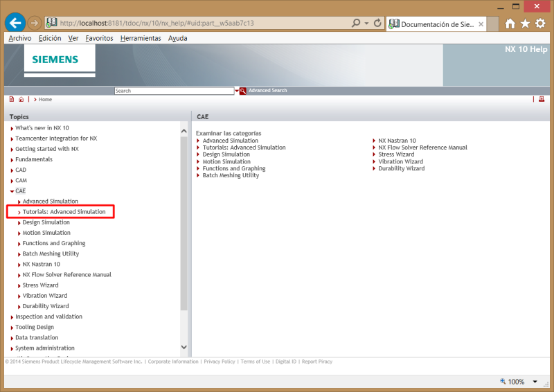Click the magnifier search icon in address bar
This screenshot has width=554, height=392.
pos(356,23)
